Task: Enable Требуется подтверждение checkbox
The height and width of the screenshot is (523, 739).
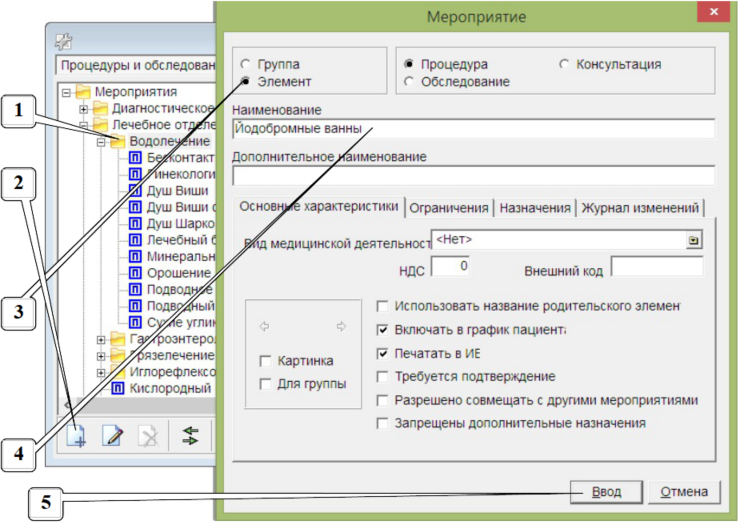Action: coord(383,376)
